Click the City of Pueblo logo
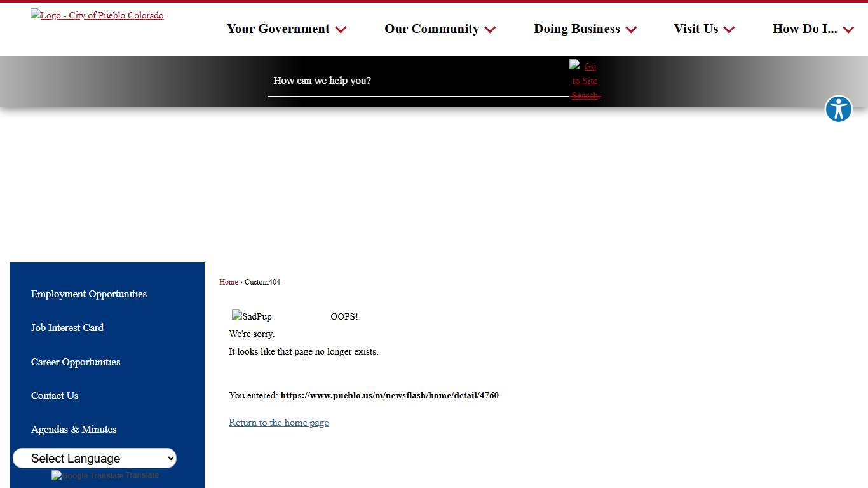Image resolution: width=868 pixels, height=488 pixels. pyautogui.click(x=97, y=15)
